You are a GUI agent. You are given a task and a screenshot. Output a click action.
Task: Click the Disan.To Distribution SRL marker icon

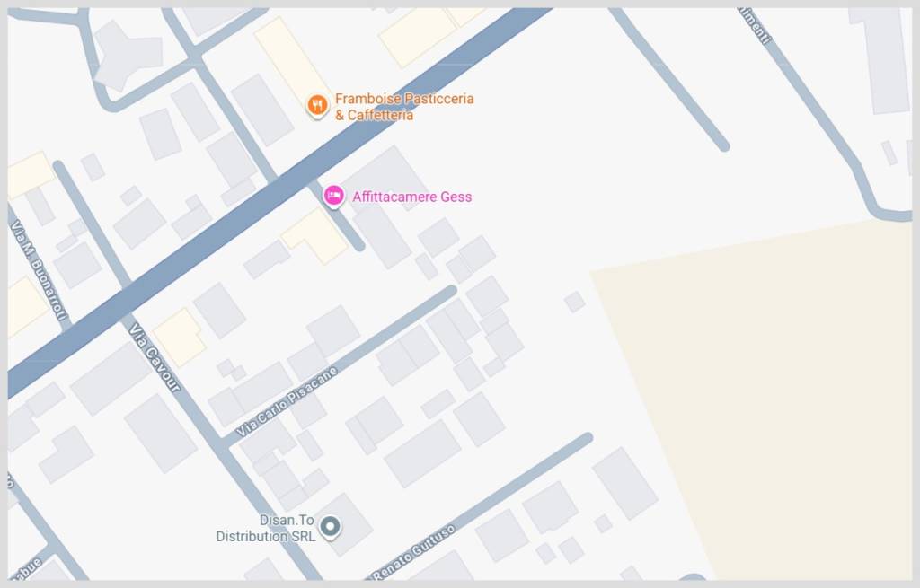coord(331,527)
